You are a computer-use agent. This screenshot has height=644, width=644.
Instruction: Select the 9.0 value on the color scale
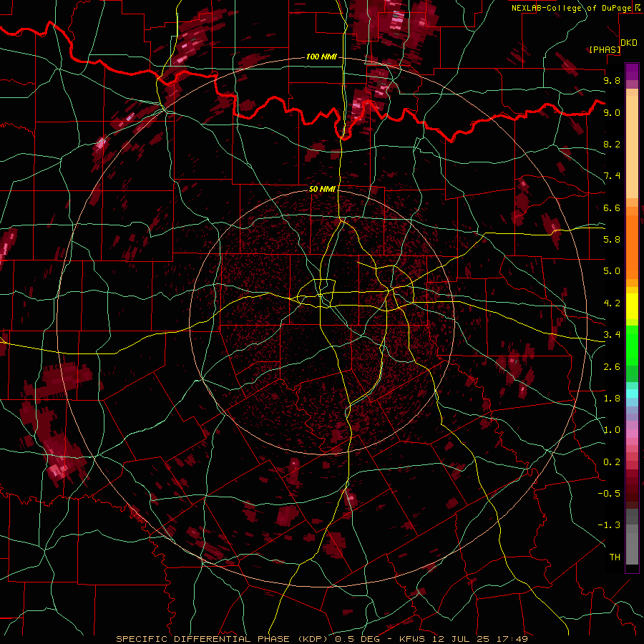point(612,112)
